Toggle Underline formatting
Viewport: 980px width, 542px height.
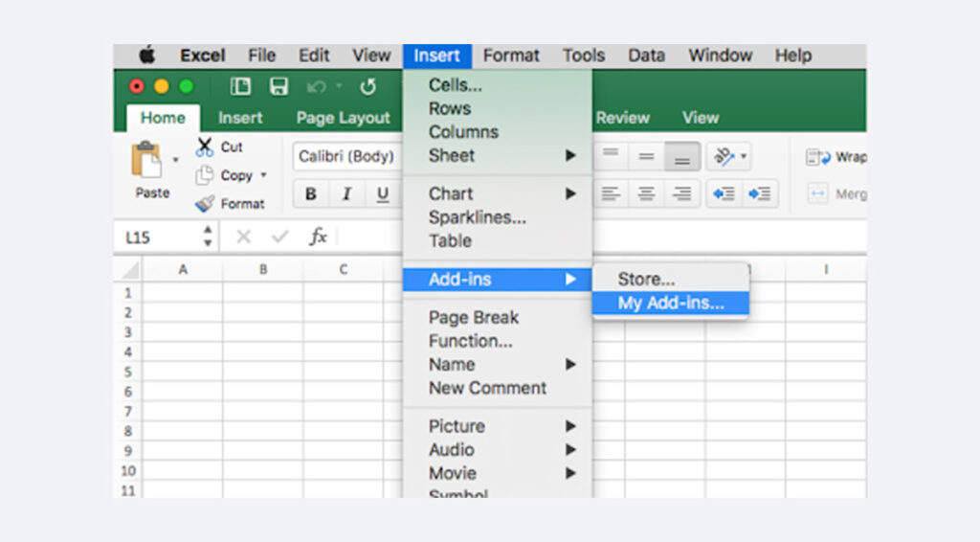click(x=383, y=194)
